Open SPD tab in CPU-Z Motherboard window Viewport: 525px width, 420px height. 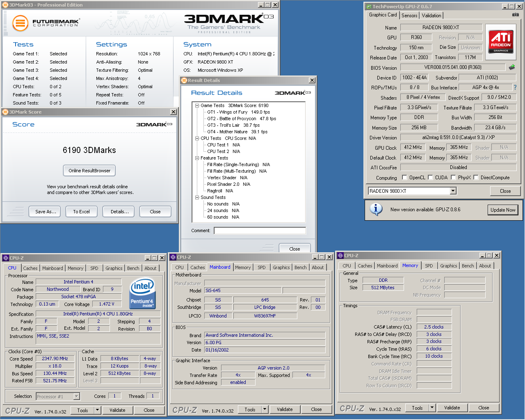pos(262,267)
